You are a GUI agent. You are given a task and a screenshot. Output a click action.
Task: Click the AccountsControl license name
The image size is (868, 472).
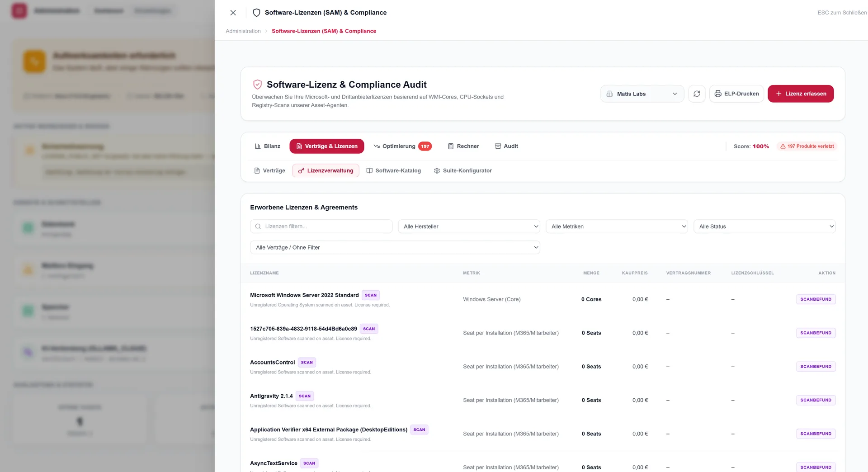(x=272, y=363)
